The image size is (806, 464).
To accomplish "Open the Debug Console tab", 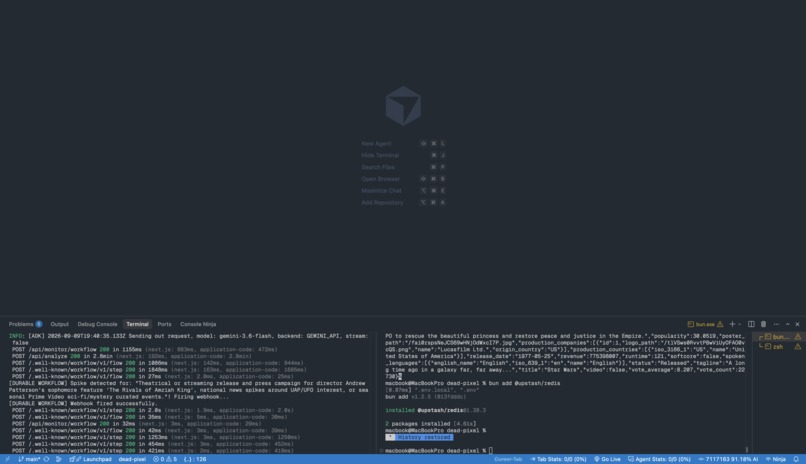I will pos(97,324).
